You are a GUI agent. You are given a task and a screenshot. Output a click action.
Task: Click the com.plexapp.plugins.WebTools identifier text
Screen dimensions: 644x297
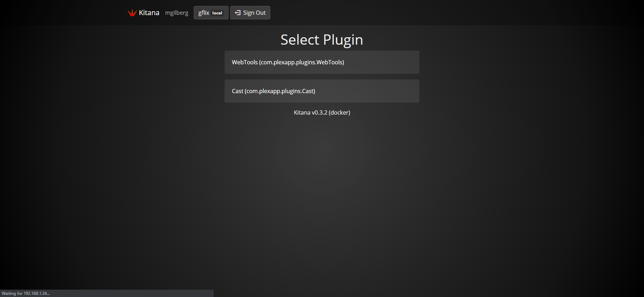pos(301,62)
